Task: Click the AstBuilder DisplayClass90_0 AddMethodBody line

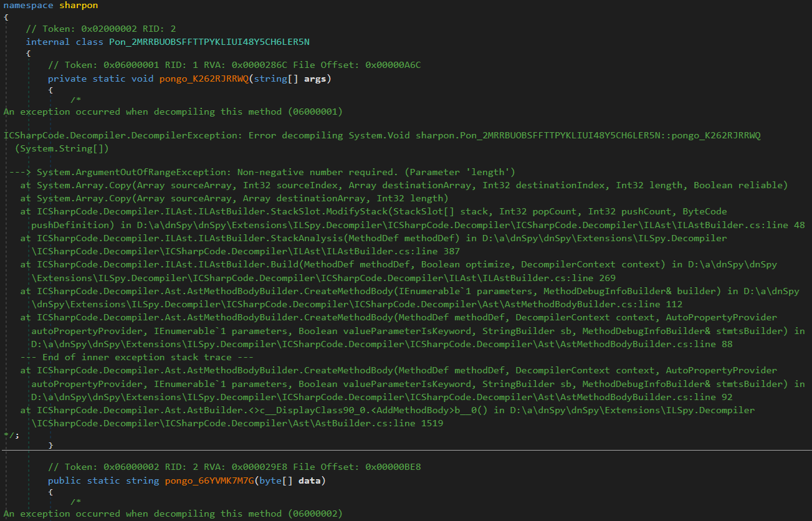Action: pyautogui.click(x=388, y=410)
